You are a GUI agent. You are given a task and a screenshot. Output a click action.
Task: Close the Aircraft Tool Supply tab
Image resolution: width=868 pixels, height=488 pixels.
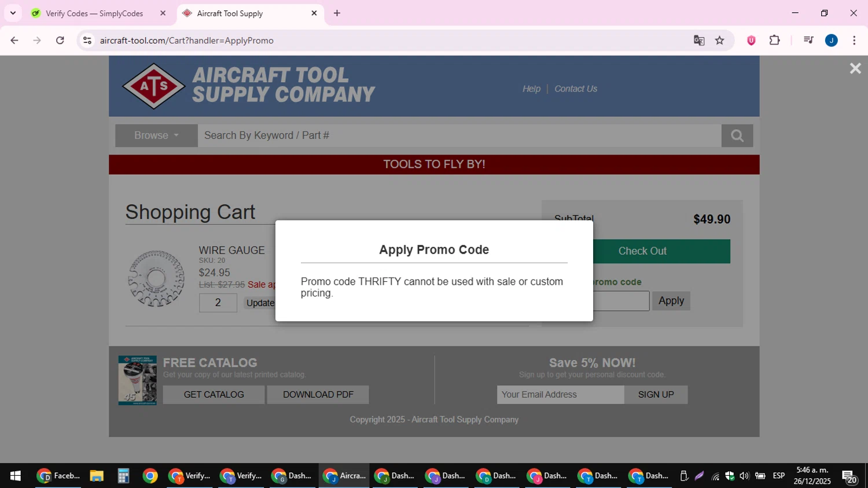pyautogui.click(x=314, y=13)
